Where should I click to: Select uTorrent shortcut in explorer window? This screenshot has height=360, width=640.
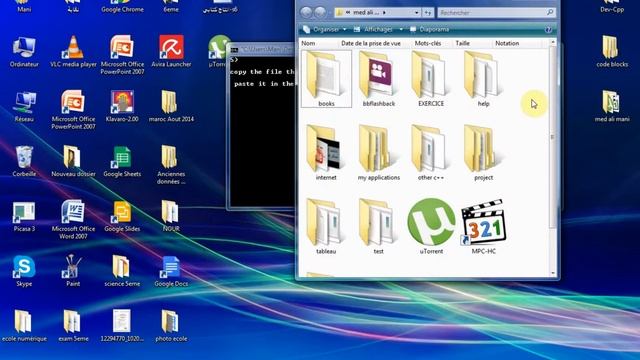pyautogui.click(x=431, y=227)
